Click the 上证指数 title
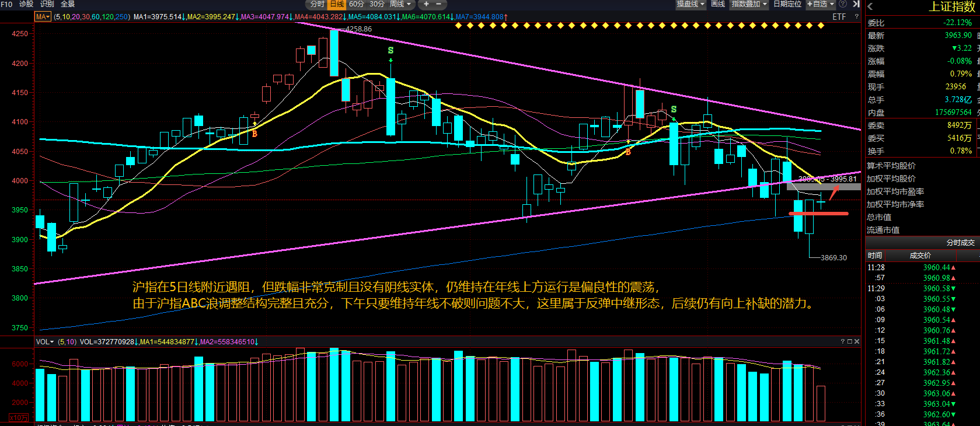The width and height of the screenshot is (980, 426). click(x=951, y=6)
